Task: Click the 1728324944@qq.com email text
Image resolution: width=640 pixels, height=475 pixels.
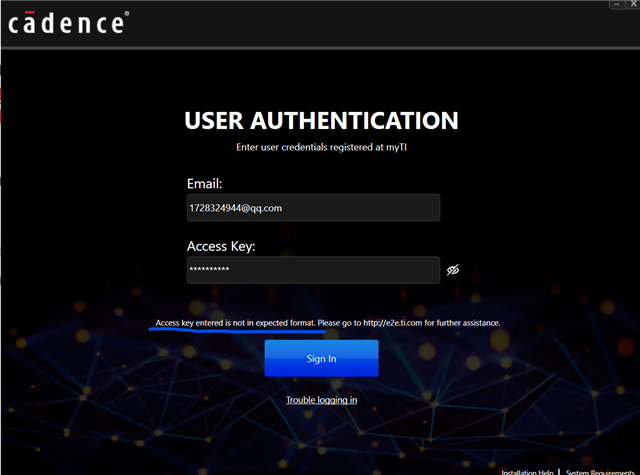Action: (234, 208)
